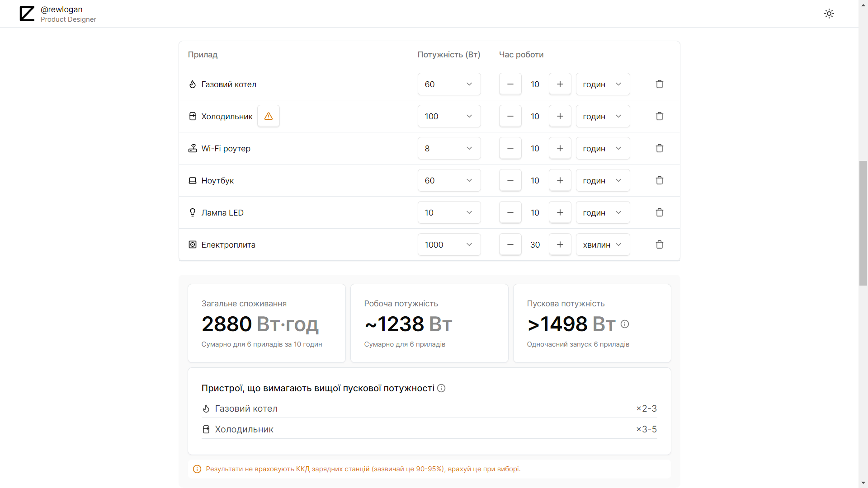Open the @rewlogan profile link
Image resolution: width=868 pixels, height=488 pixels.
click(61, 9)
